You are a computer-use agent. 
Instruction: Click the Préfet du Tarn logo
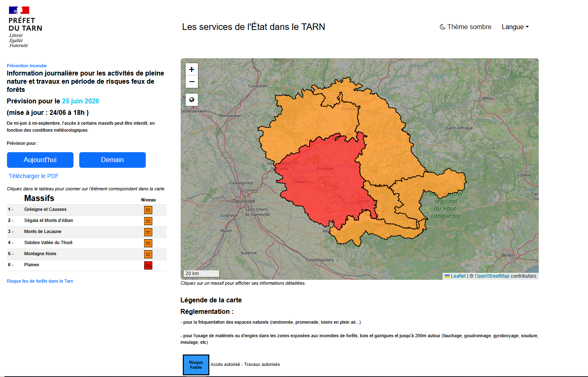(x=25, y=27)
